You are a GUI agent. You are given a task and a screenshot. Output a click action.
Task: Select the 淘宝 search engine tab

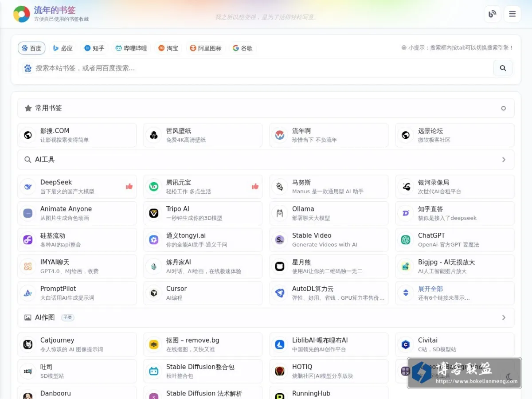[x=168, y=48]
